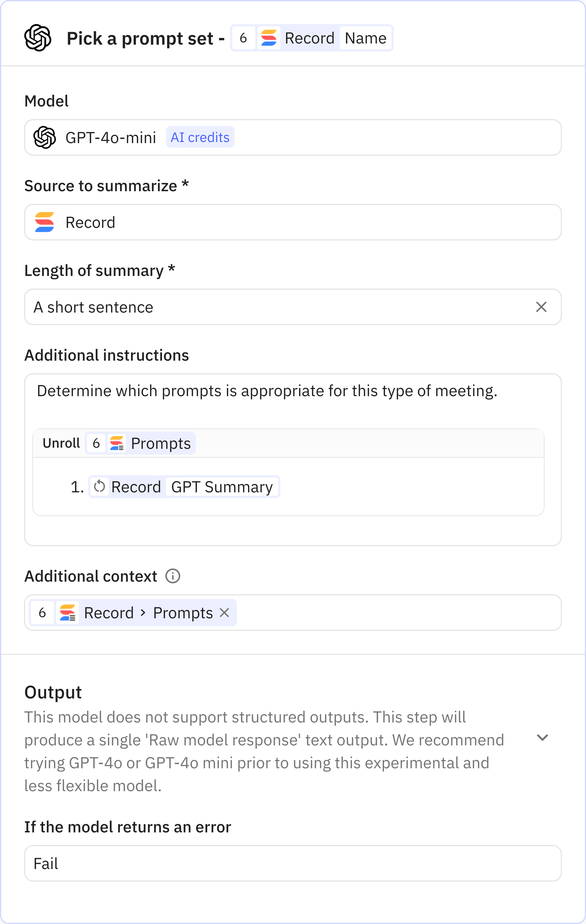Click the Unroll label in the instructions token
The height and width of the screenshot is (924, 586).
pyautogui.click(x=61, y=443)
